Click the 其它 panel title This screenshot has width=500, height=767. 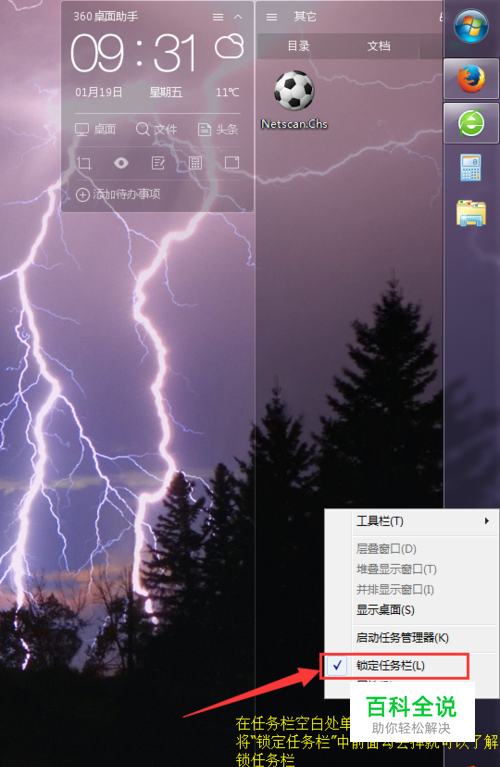pos(305,17)
